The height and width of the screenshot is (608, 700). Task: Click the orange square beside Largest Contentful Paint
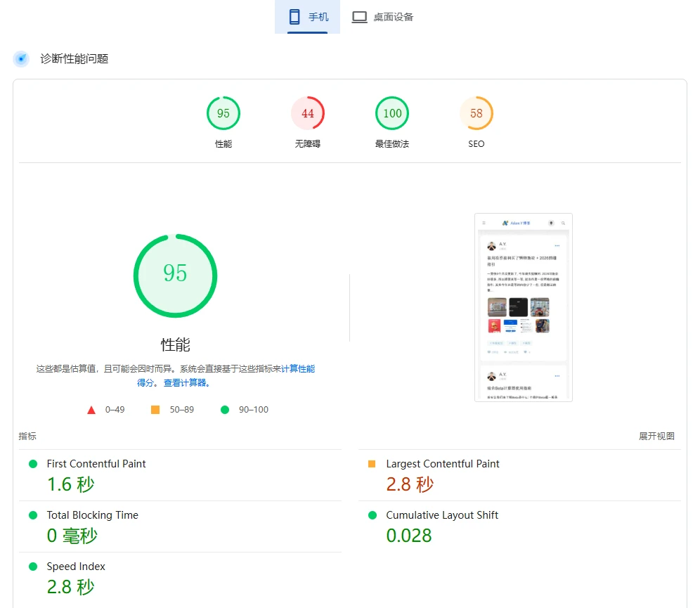pyautogui.click(x=372, y=464)
